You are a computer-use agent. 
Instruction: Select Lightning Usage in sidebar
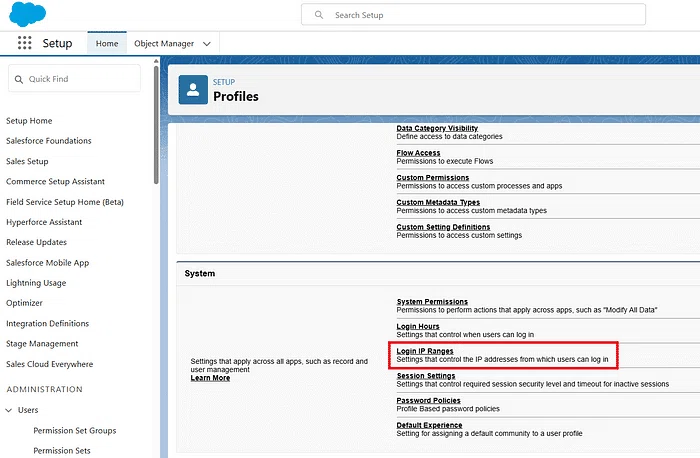(x=36, y=283)
